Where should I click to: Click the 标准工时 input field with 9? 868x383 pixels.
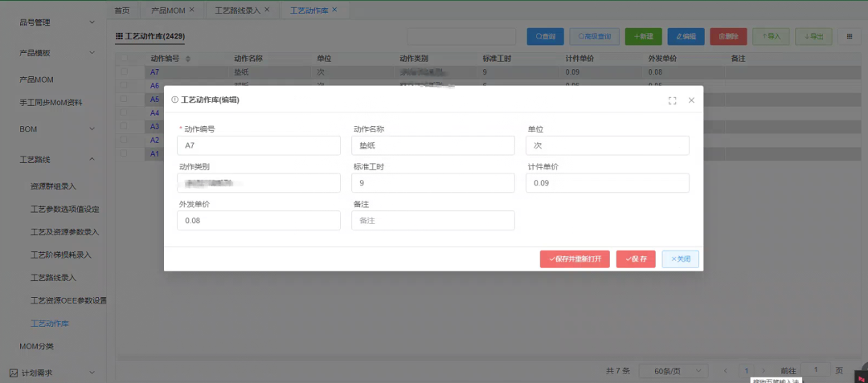433,183
